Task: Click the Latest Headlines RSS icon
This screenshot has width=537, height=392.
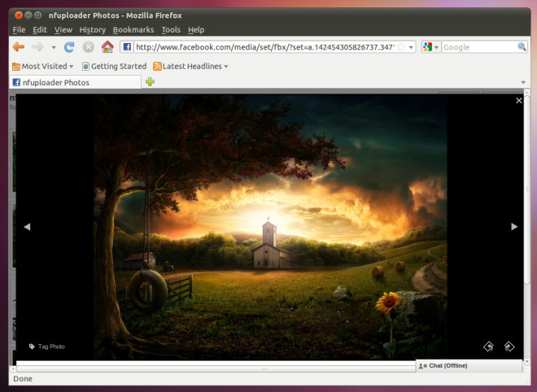Action: [x=157, y=66]
